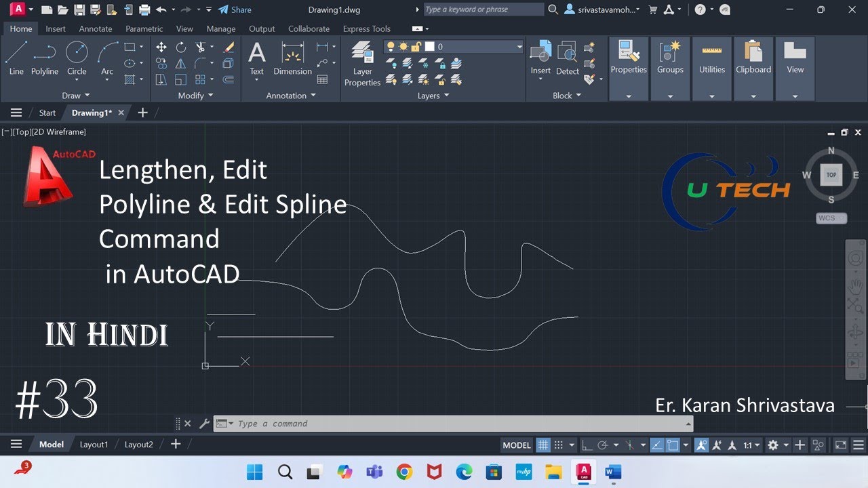Select the Dimension tool
Screen dimensions: 868x488
click(292, 58)
